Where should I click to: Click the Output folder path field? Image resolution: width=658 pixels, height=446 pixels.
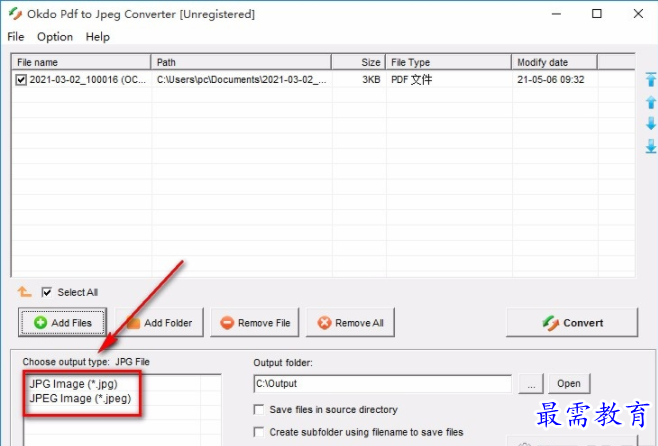click(382, 383)
